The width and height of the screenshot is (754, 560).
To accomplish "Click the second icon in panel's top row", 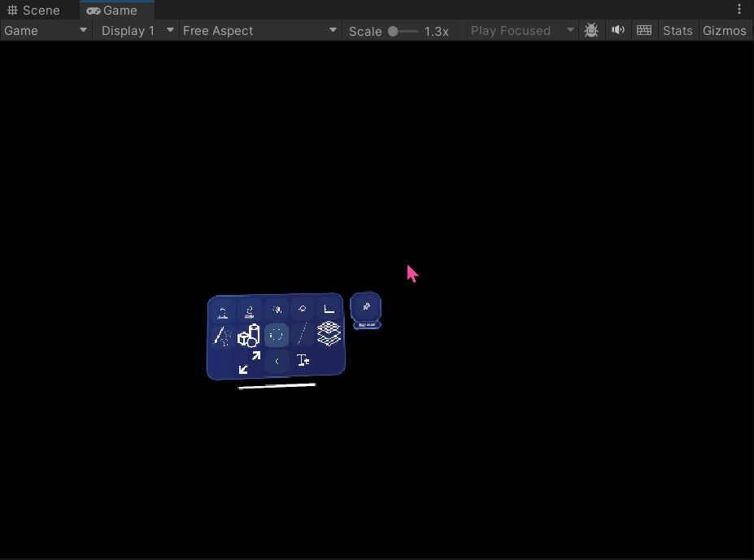I will pos(250,310).
